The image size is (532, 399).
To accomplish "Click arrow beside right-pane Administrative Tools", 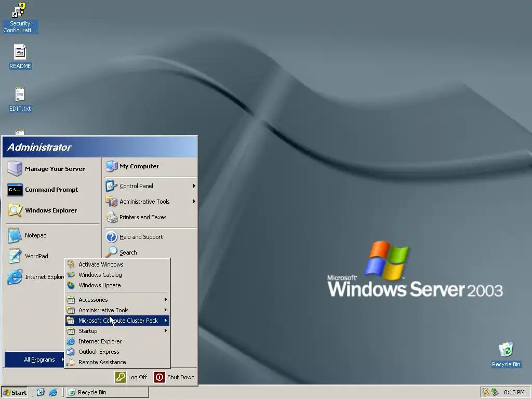I will 194,202.
